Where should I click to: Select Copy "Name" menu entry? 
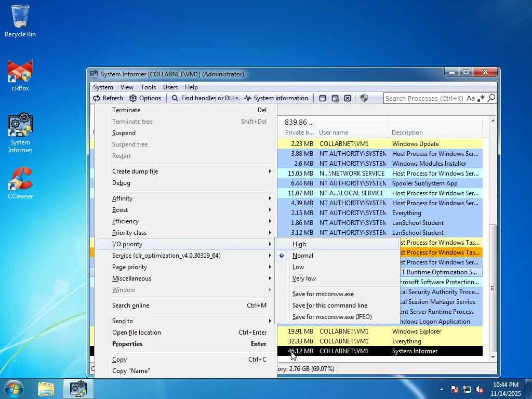click(x=185, y=371)
